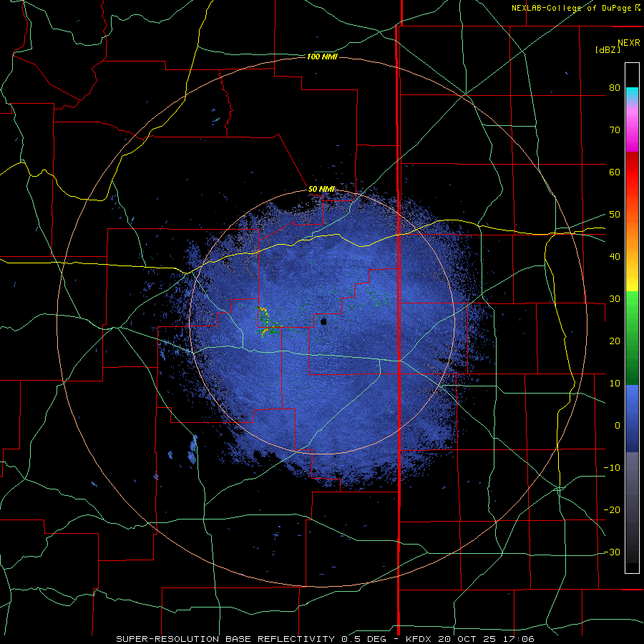Click the 80 dBZ scale label
Screen dimensions: 644x644
pyautogui.click(x=615, y=88)
